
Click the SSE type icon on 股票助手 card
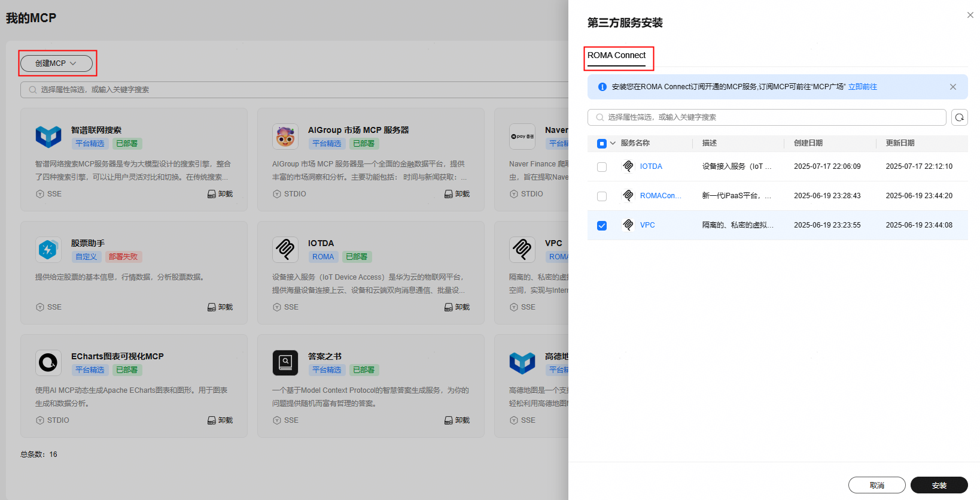(40, 307)
